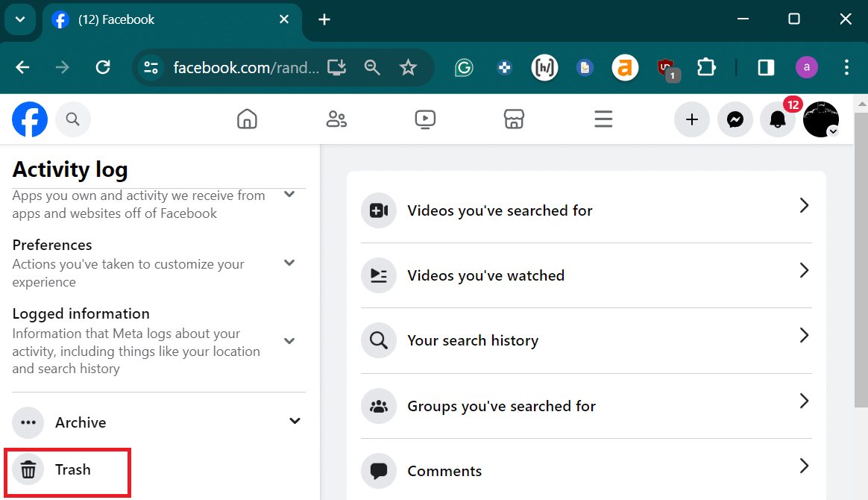Viewport: 868px width, 500px height.
Task: Select the 'Your search history' text
Action: 473,340
